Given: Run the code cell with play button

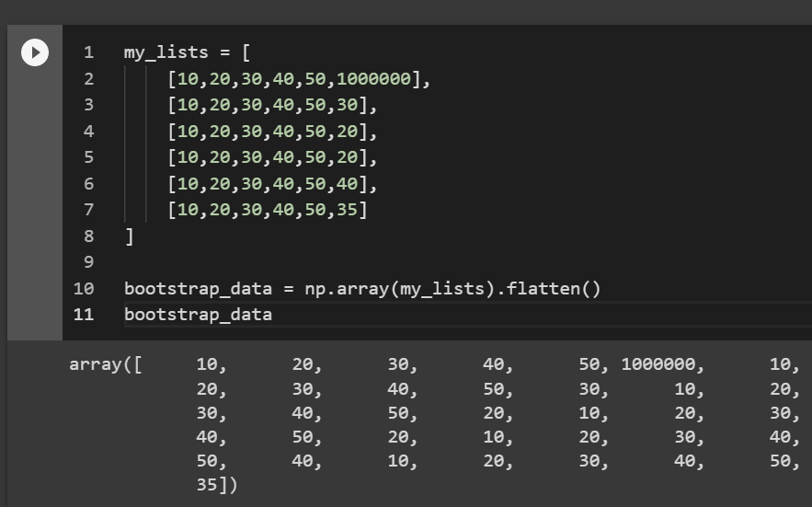Looking at the screenshot, I should click(x=35, y=52).
